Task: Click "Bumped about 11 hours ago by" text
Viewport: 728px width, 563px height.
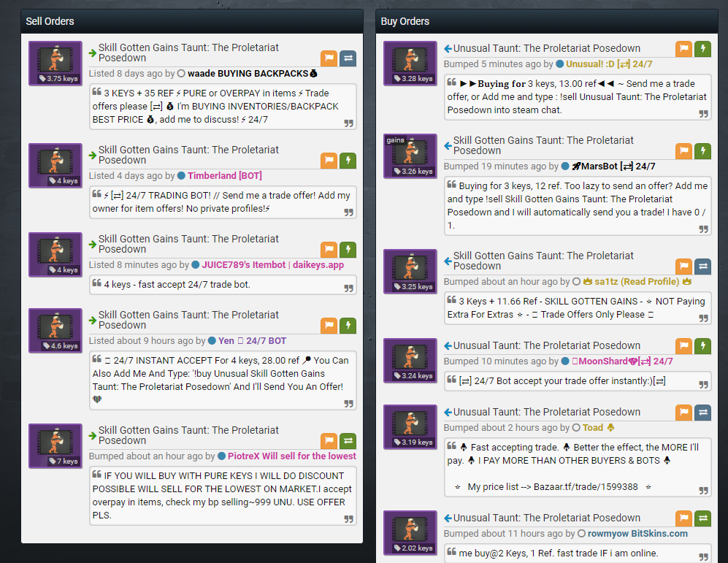Action: (x=510, y=533)
